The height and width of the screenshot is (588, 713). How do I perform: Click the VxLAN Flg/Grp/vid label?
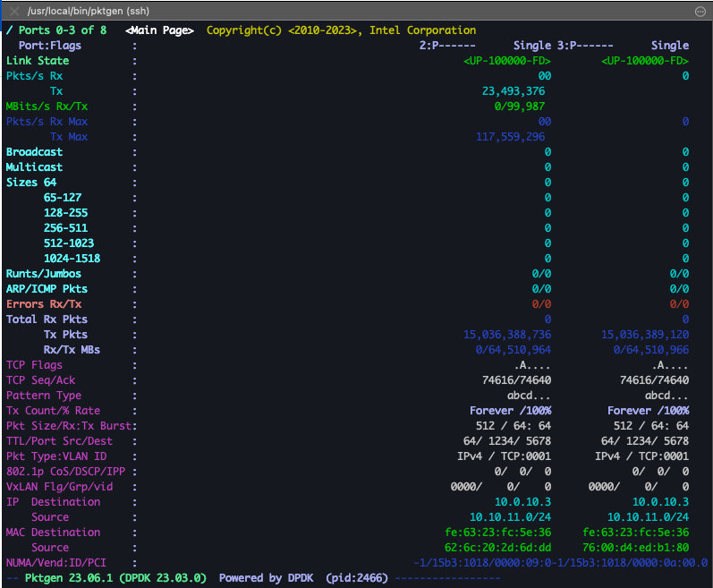(x=60, y=487)
